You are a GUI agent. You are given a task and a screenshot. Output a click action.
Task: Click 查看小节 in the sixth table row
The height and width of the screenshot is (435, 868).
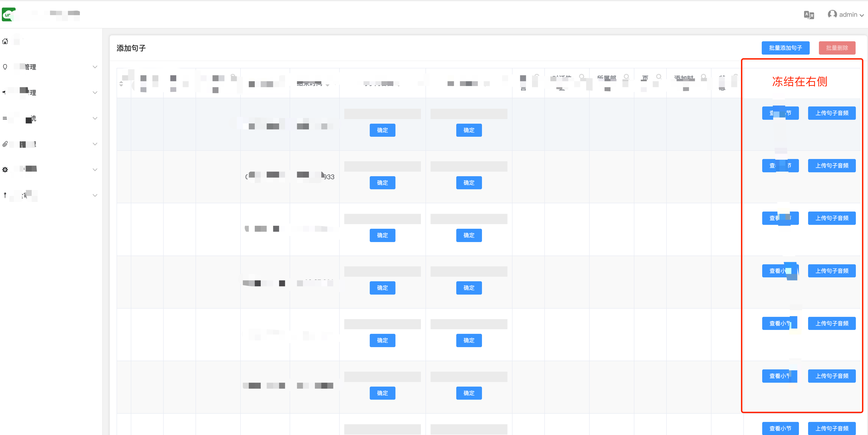pyautogui.click(x=780, y=376)
